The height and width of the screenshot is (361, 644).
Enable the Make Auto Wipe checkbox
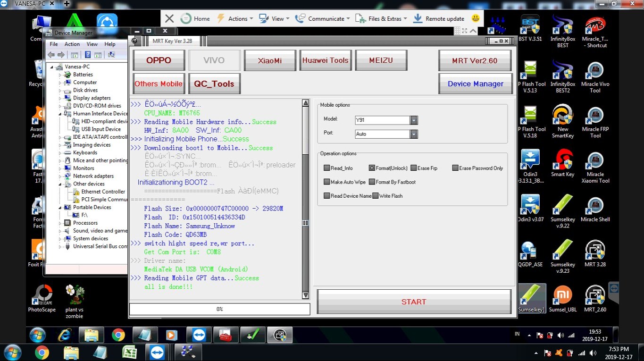pos(327,182)
